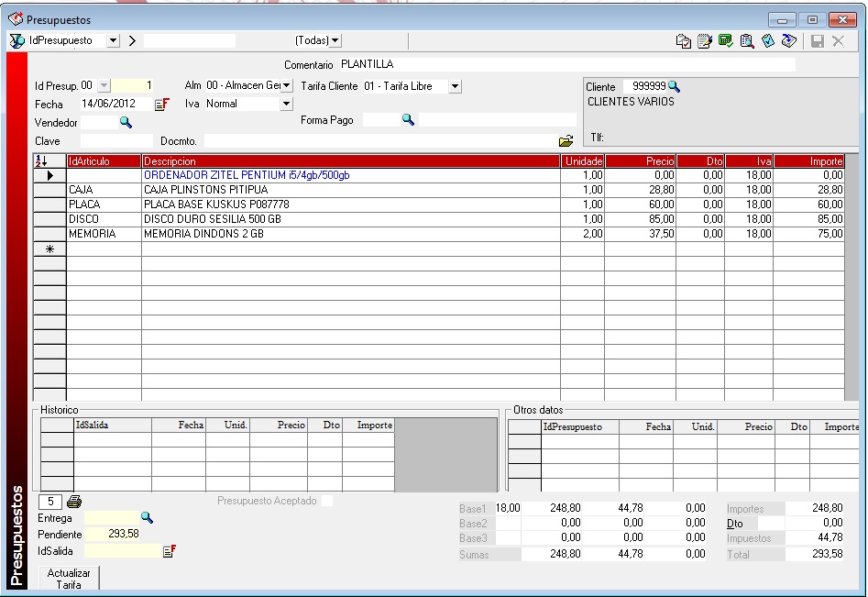Viewport: 868px width, 597px height.
Task: Click the Pendiente value 293,58
Action: [113, 534]
